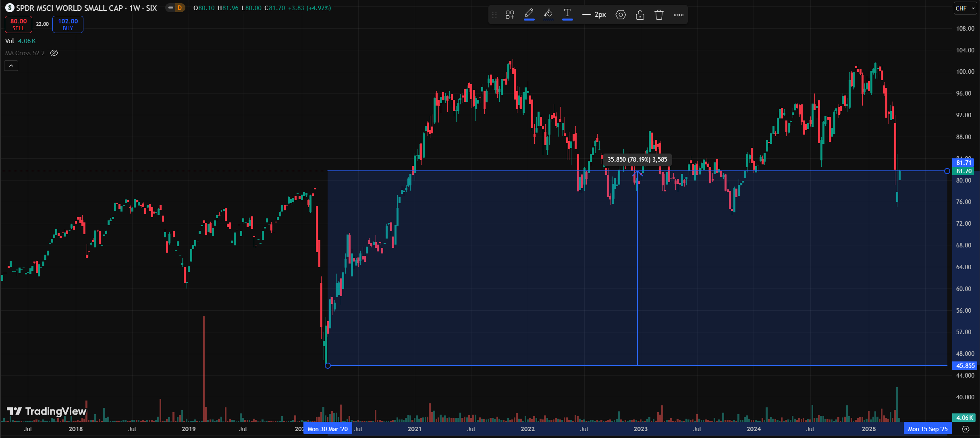Click the 22.00 spread value

42,24
